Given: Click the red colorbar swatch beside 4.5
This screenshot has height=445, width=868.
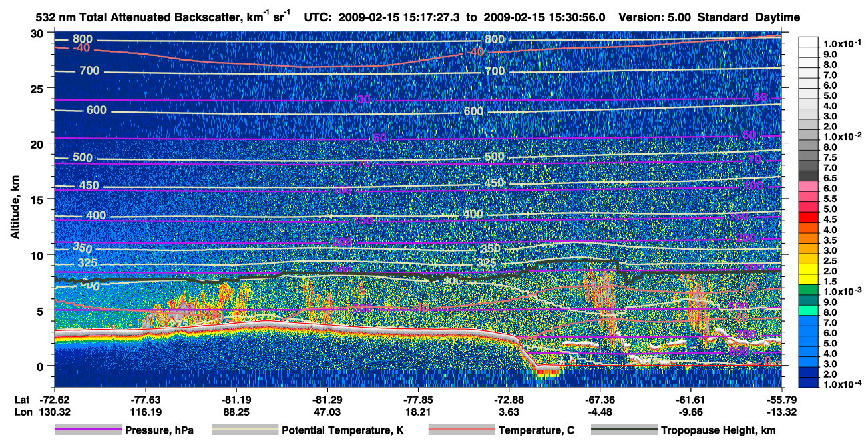Looking at the screenshot, I should tap(809, 218).
